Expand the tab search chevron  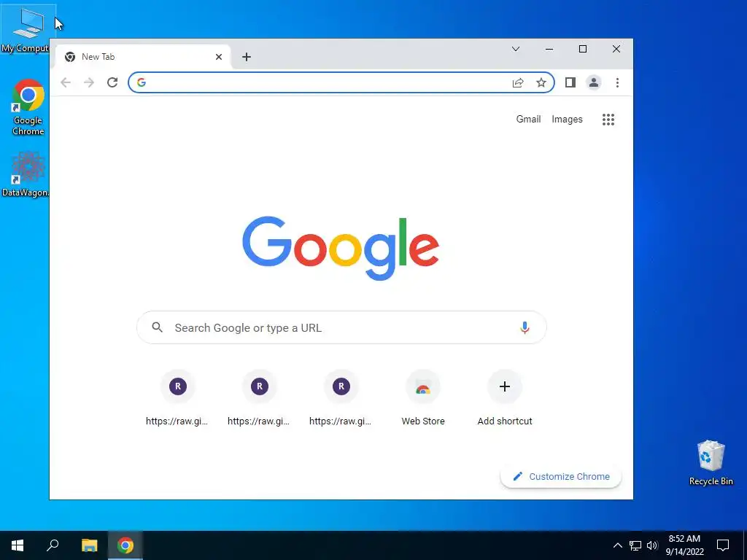pyautogui.click(x=516, y=49)
